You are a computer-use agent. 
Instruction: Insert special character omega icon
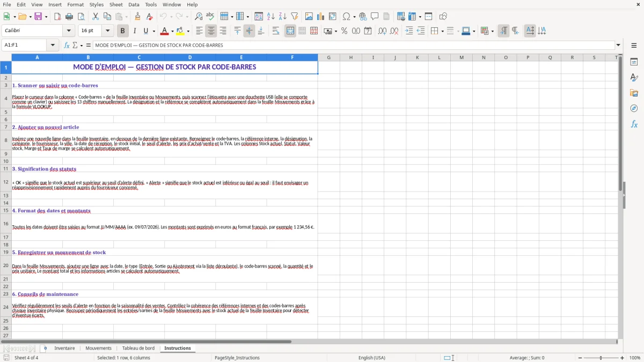(346, 17)
